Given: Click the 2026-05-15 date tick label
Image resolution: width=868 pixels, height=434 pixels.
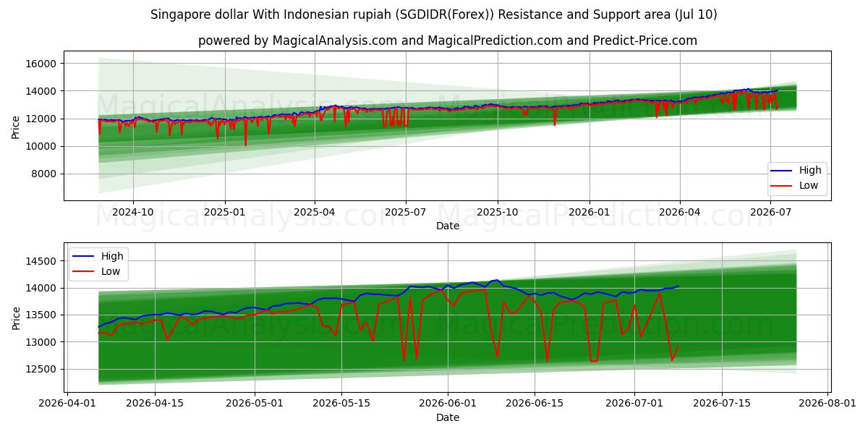Looking at the screenshot, I should click(341, 404).
